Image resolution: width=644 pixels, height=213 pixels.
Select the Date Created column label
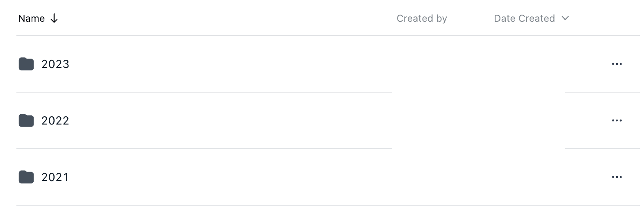524,18
